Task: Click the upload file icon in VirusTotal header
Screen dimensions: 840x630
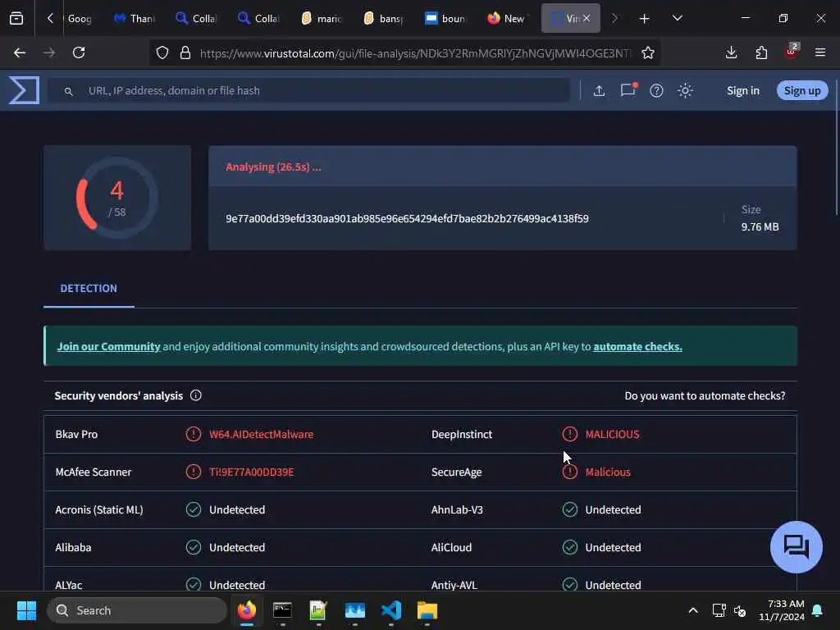Action: tap(599, 90)
